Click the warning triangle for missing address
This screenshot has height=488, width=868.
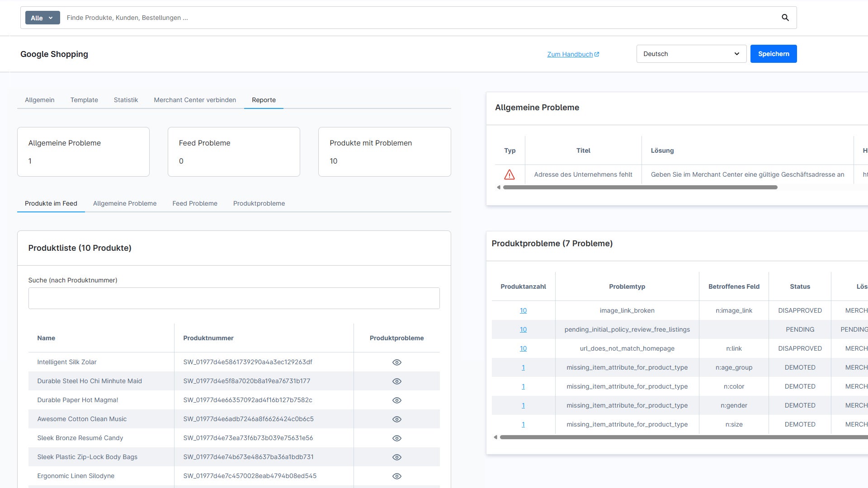[509, 174]
